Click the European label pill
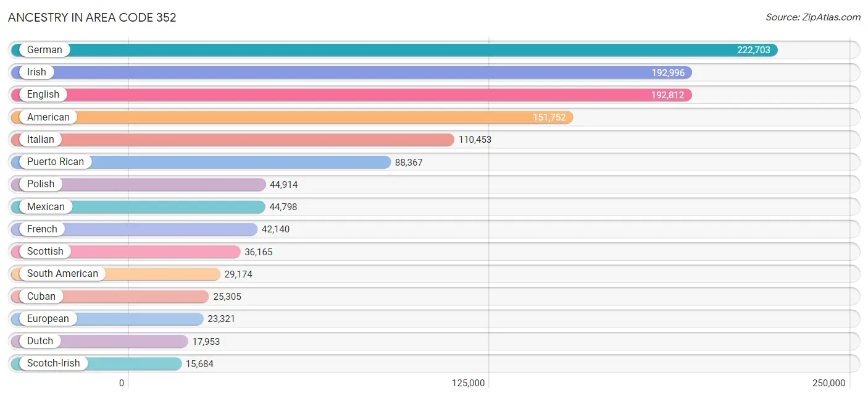This screenshot has height=398, width=868. click(48, 319)
